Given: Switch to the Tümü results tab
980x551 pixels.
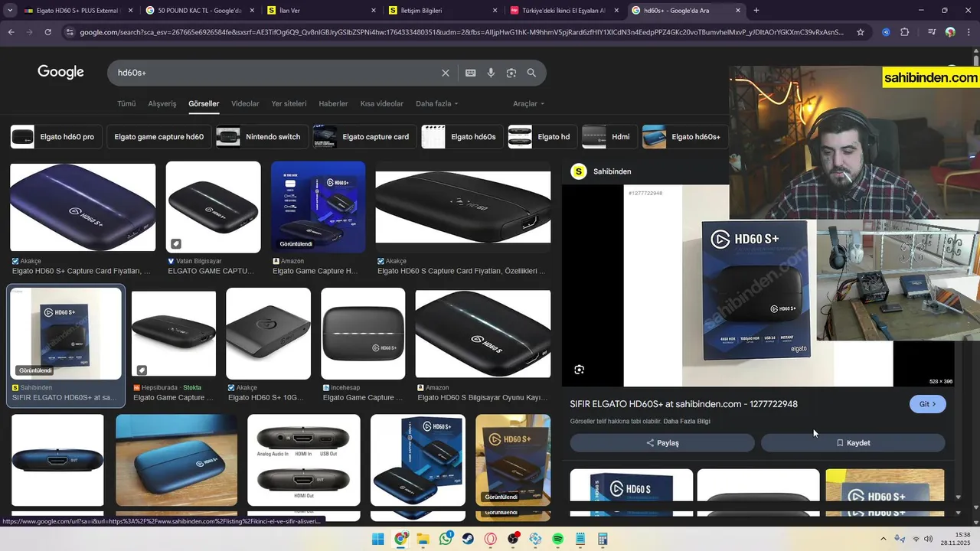Looking at the screenshot, I should click(126, 103).
